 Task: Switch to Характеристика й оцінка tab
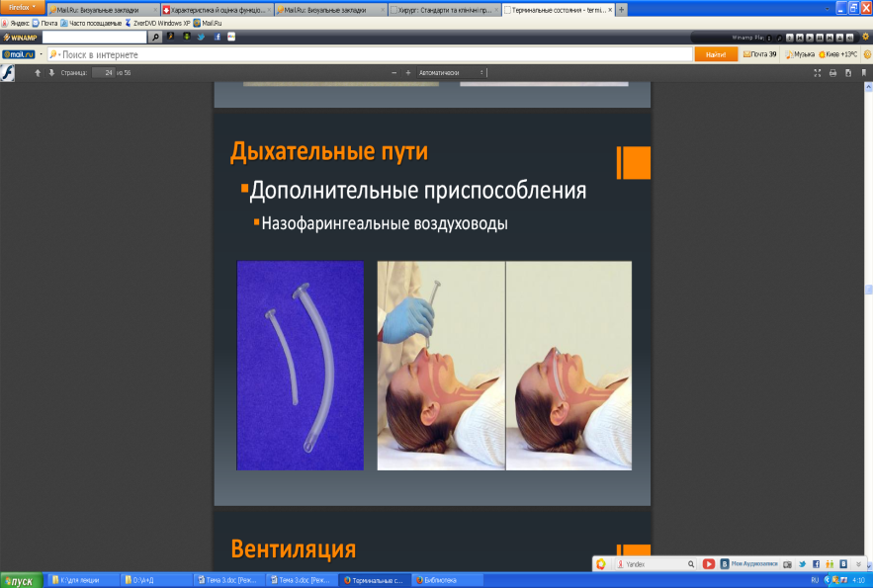coord(218,10)
